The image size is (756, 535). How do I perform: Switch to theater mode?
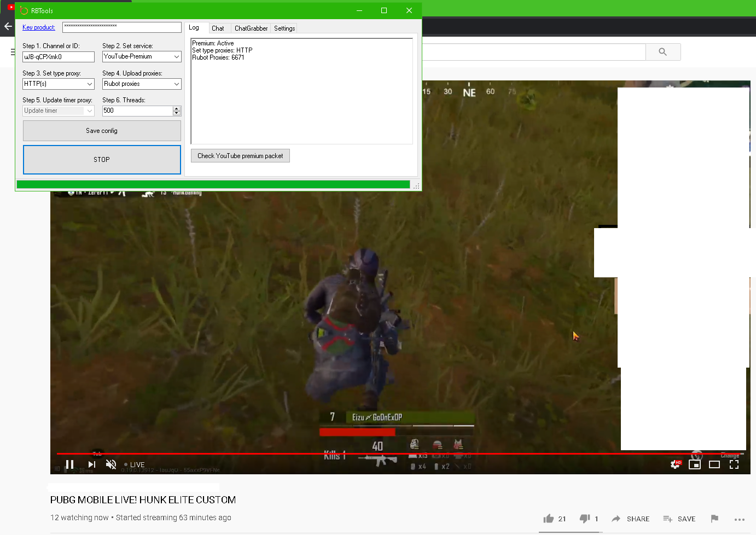coord(714,464)
